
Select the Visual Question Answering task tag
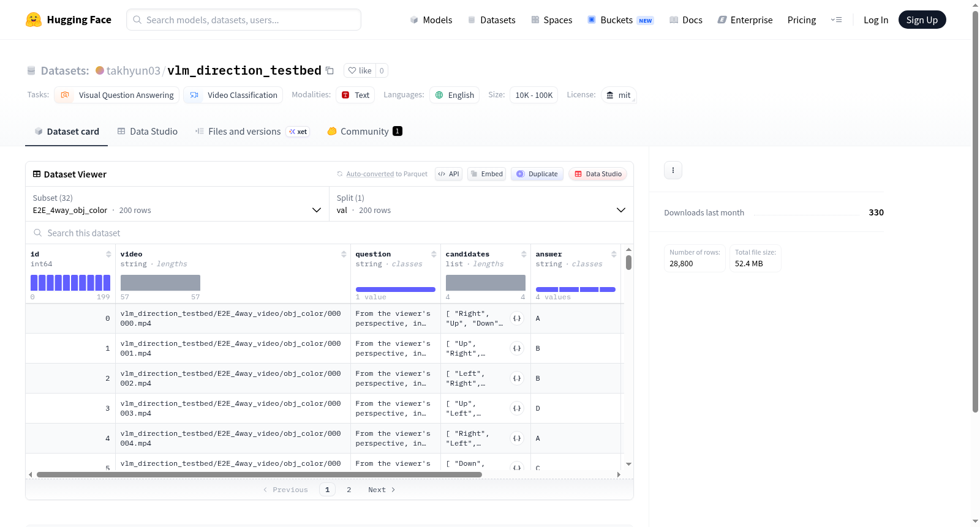click(117, 95)
